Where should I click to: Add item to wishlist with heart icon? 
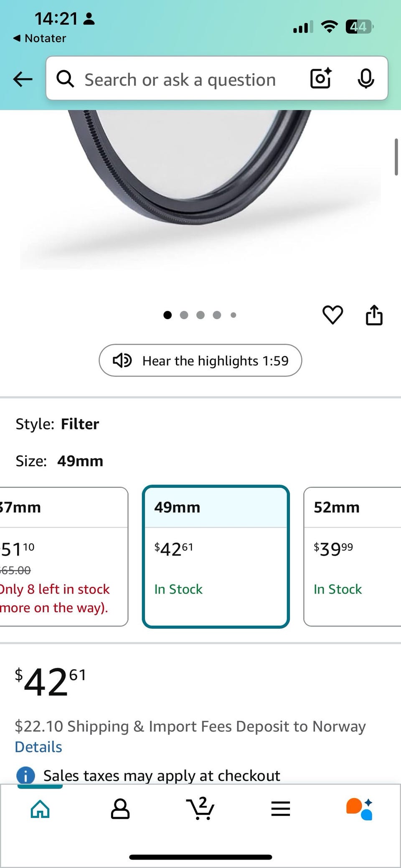click(332, 315)
